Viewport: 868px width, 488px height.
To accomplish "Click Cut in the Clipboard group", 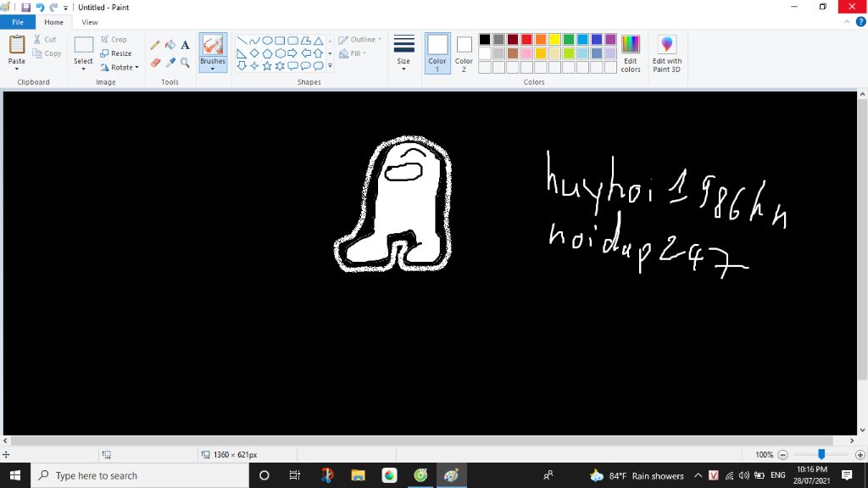I will point(44,39).
